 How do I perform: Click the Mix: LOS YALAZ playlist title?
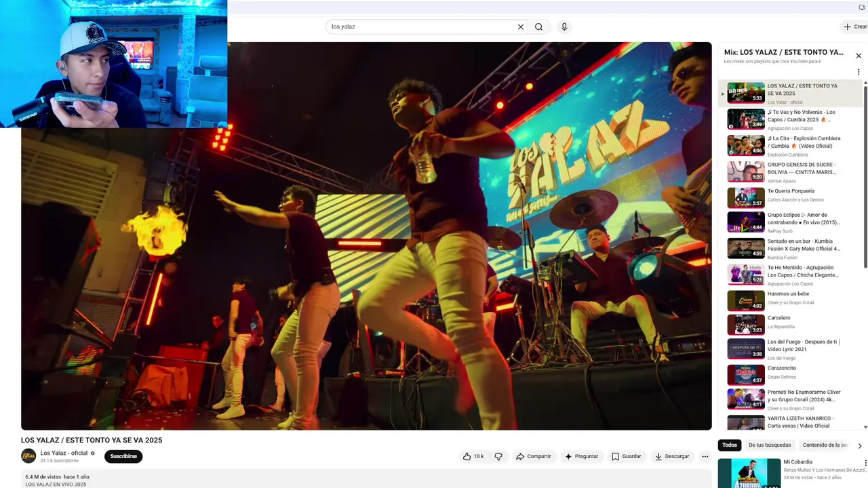tap(783, 52)
